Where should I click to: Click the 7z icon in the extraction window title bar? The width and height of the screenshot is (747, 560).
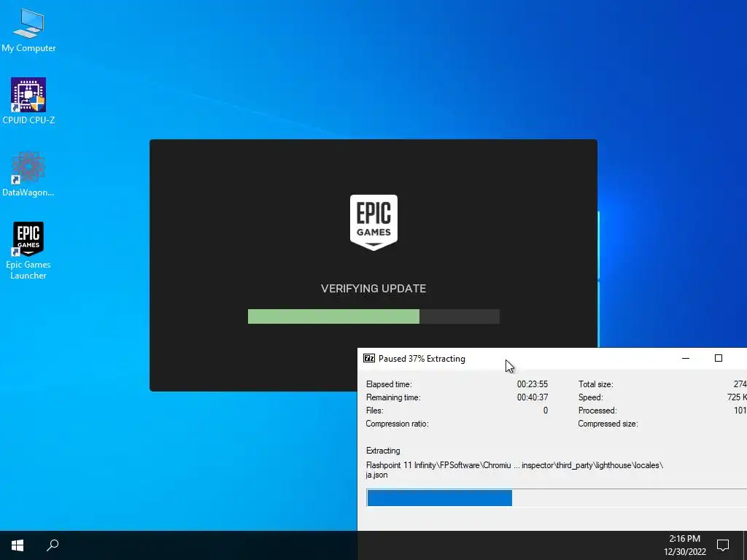tap(368, 359)
